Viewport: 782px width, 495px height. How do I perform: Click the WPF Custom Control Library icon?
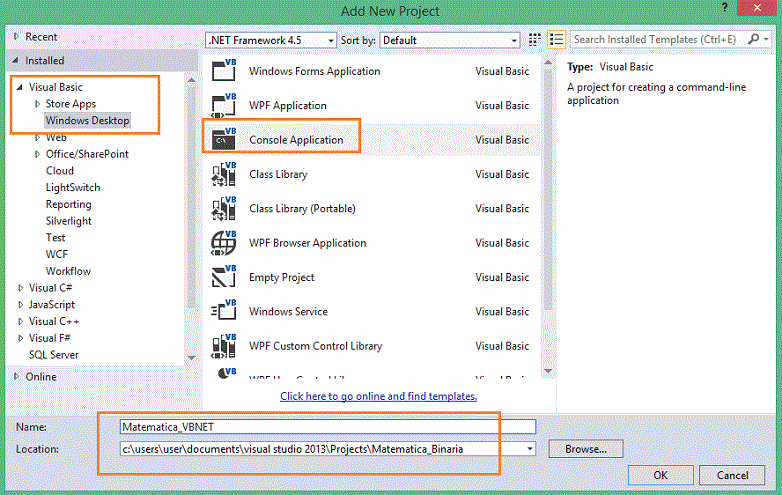click(x=224, y=345)
